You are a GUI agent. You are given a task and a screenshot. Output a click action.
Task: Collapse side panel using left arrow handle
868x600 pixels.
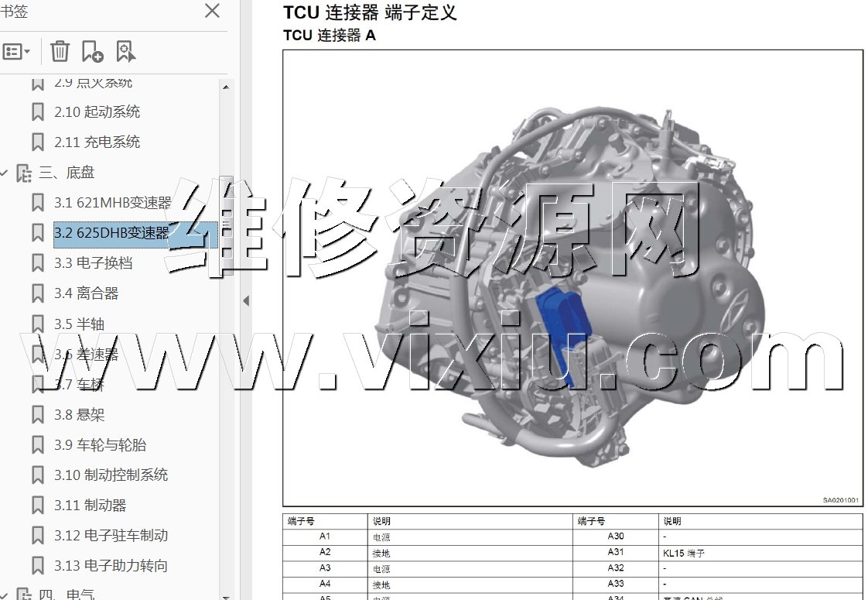246,301
